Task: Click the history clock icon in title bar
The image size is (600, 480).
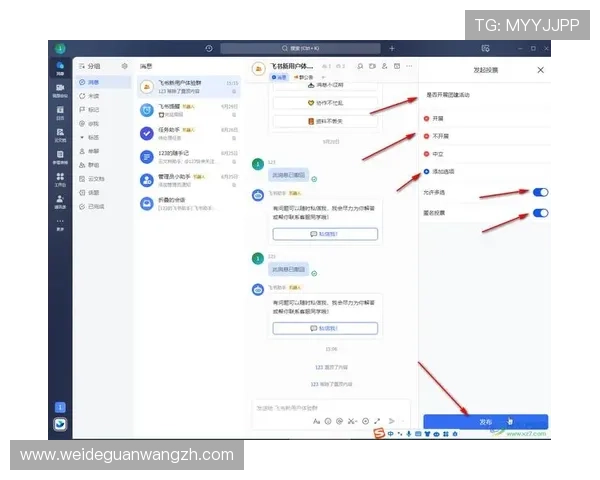Action: point(209,48)
